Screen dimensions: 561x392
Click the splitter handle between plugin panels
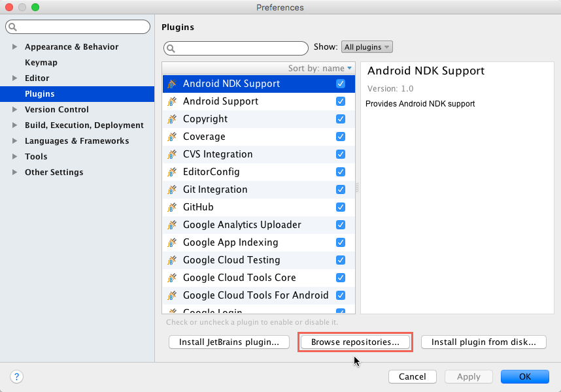pos(358,188)
